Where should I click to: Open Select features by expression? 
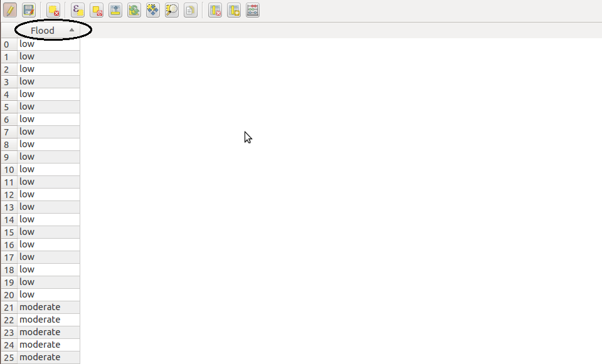point(78,11)
